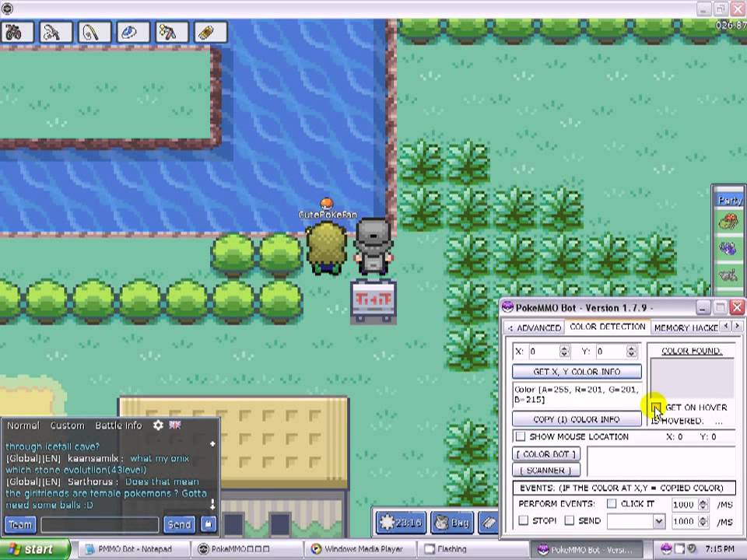
Task: Enable SHOW MOUSE LOCATION checkbox
Action: pyautogui.click(x=521, y=436)
